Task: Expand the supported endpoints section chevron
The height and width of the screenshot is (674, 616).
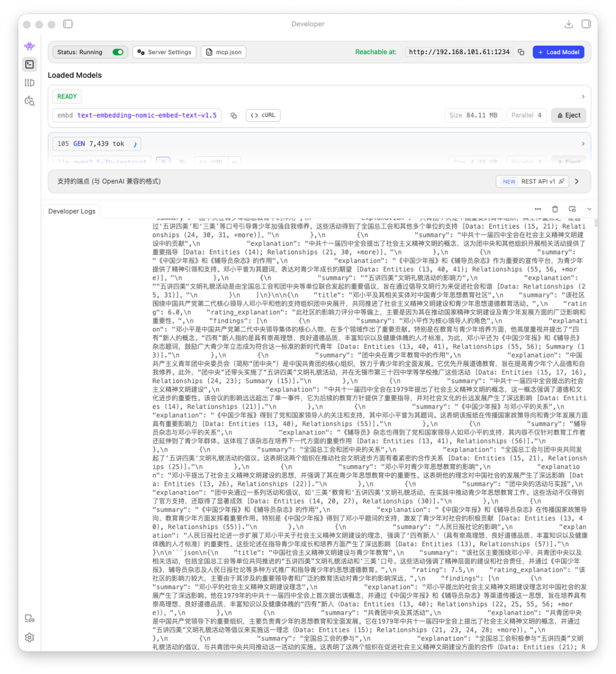Action: tap(577, 181)
